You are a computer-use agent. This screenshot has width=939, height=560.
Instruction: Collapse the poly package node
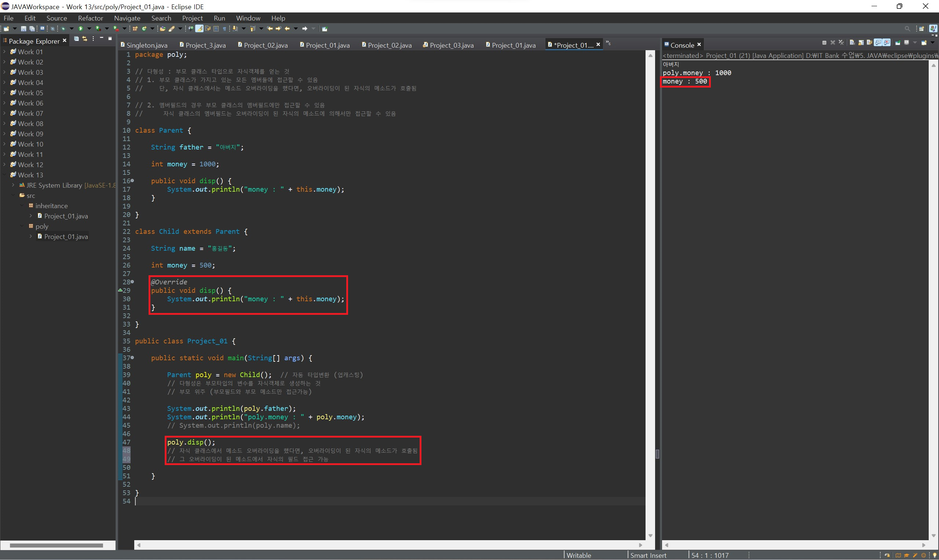(22, 226)
